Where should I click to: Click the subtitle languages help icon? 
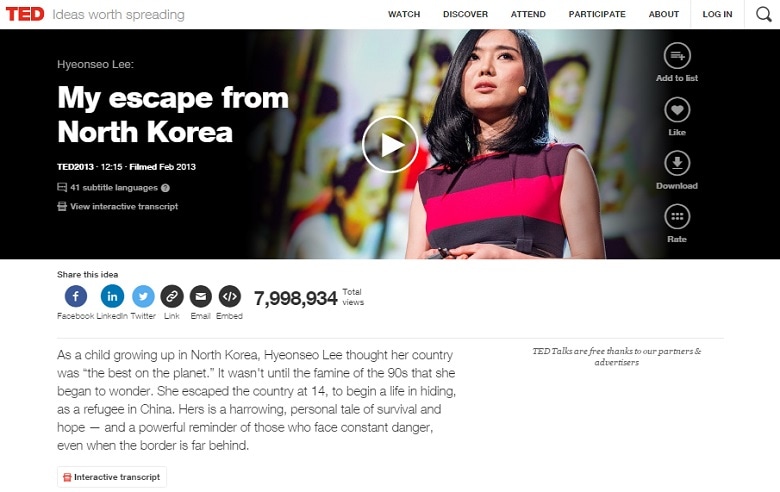click(x=166, y=188)
